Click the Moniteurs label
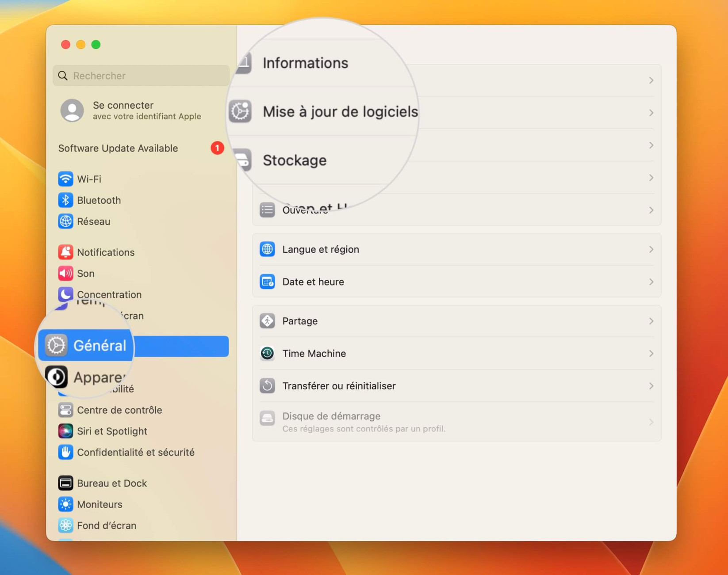The height and width of the screenshot is (575, 728). 100,504
